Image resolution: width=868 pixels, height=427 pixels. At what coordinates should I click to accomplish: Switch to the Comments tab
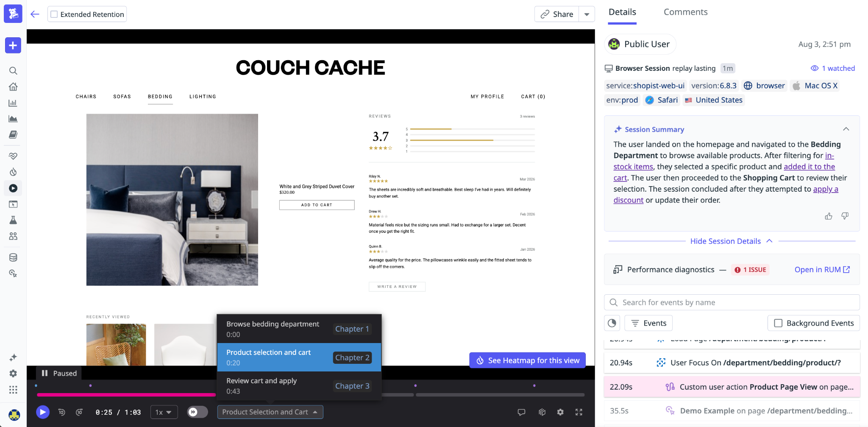point(686,12)
